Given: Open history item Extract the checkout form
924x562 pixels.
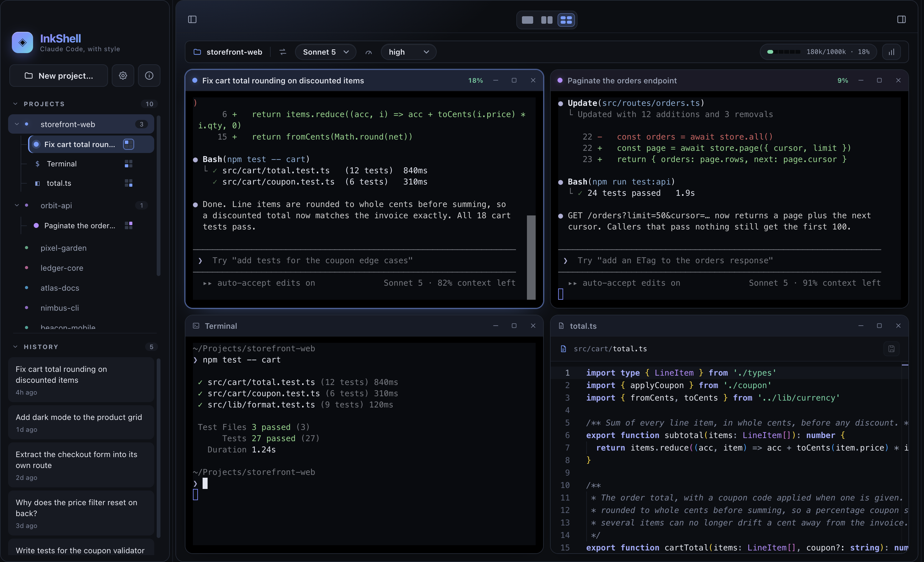Looking at the screenshot, I should pos(81,465).
